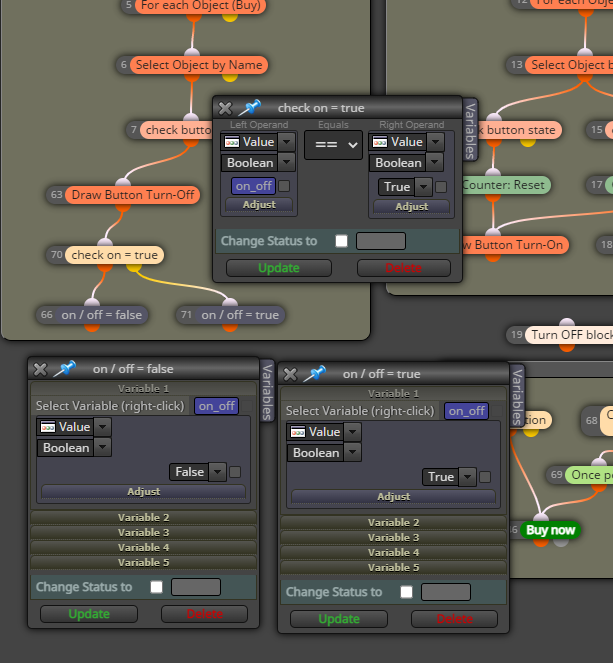Close the 'on / off = true' panel
The width and height of the screenshot is (613, 663).
(x=290, y=374)
